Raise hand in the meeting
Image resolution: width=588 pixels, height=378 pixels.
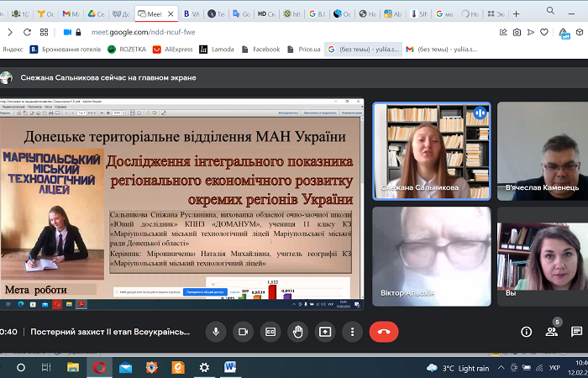(x=297, y=331)
